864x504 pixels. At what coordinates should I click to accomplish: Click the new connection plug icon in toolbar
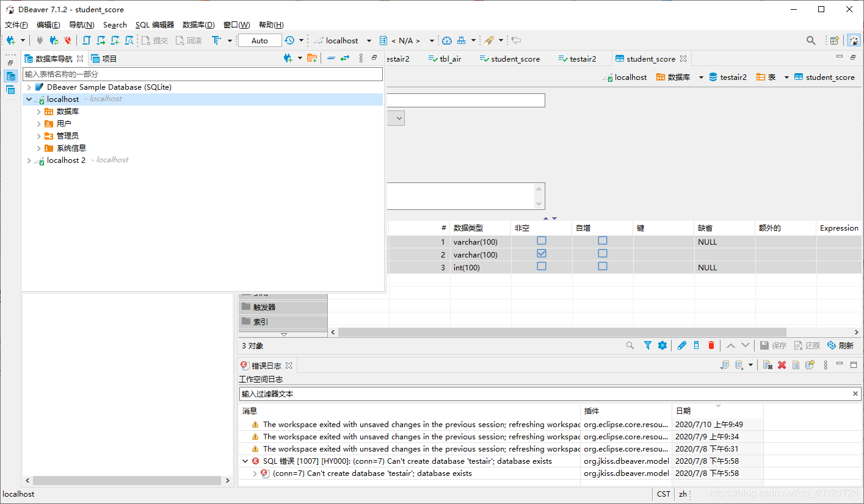click(10, 40)
